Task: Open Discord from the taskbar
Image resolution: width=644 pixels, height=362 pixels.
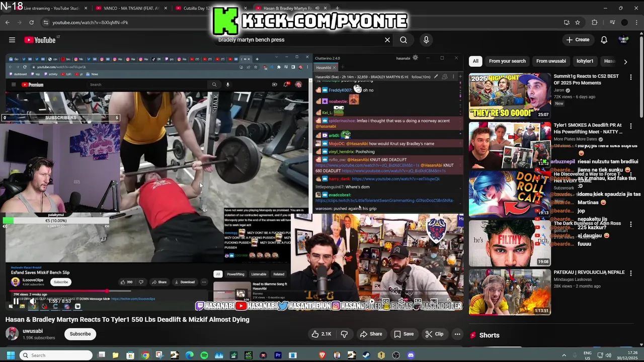Action: (x=411, y=355)
